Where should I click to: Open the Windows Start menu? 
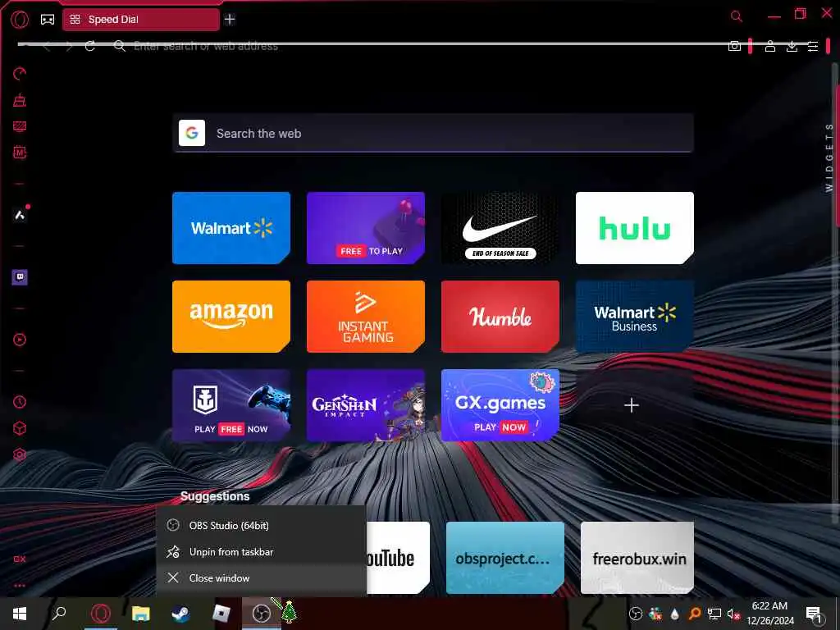pos(20,614)
